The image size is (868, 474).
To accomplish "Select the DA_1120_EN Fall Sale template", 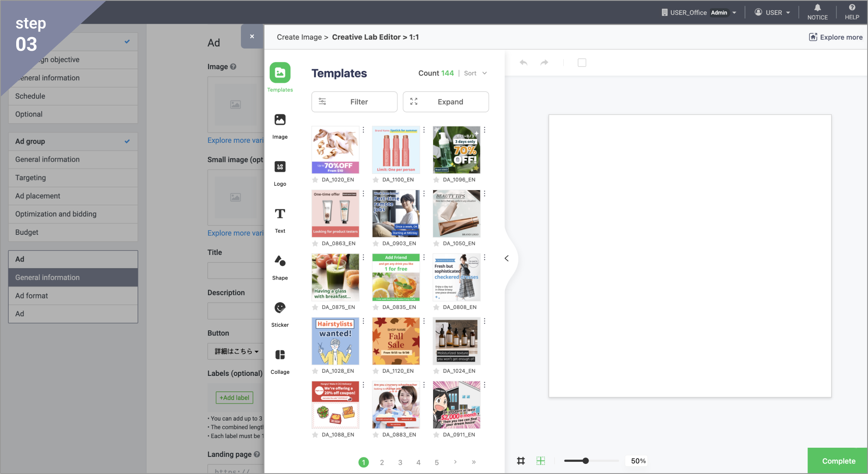I will (395, 342).
